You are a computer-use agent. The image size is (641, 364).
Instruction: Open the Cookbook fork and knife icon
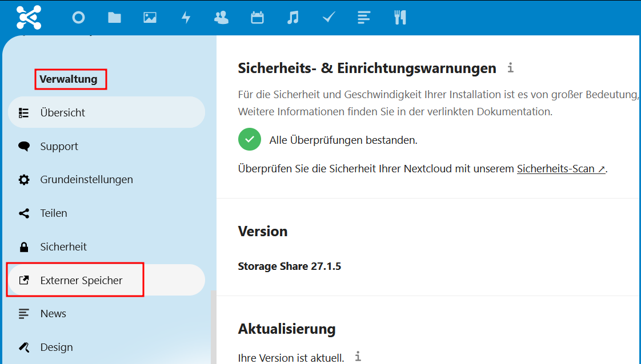[400, 18]
